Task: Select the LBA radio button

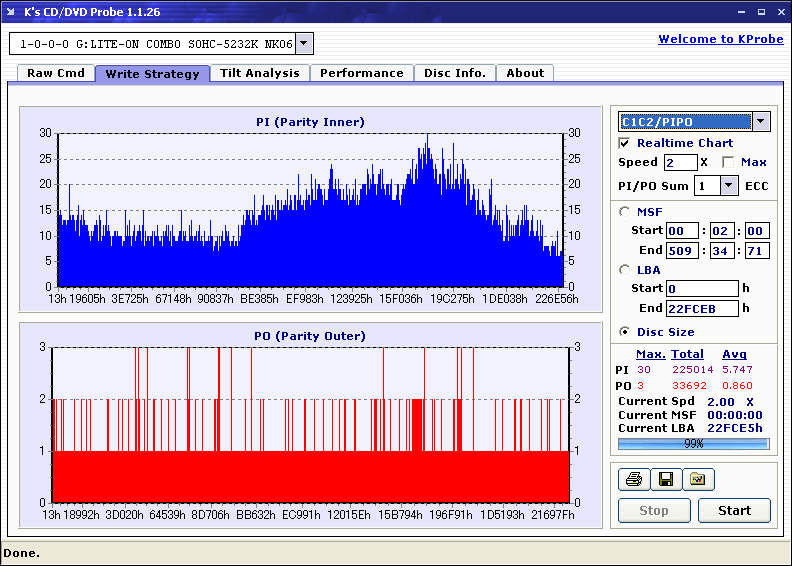Action: [625, 270]
